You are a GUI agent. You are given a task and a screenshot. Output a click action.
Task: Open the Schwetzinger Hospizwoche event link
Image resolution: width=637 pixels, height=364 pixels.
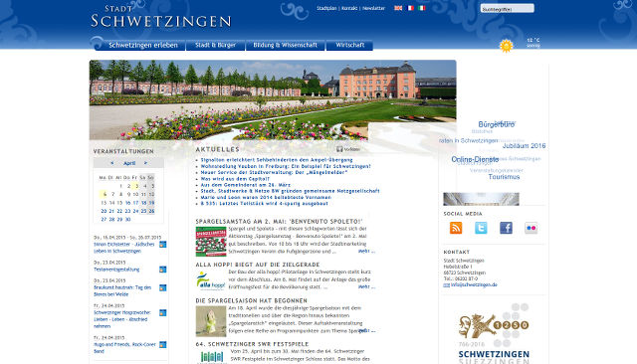click(x=121, y=319)
